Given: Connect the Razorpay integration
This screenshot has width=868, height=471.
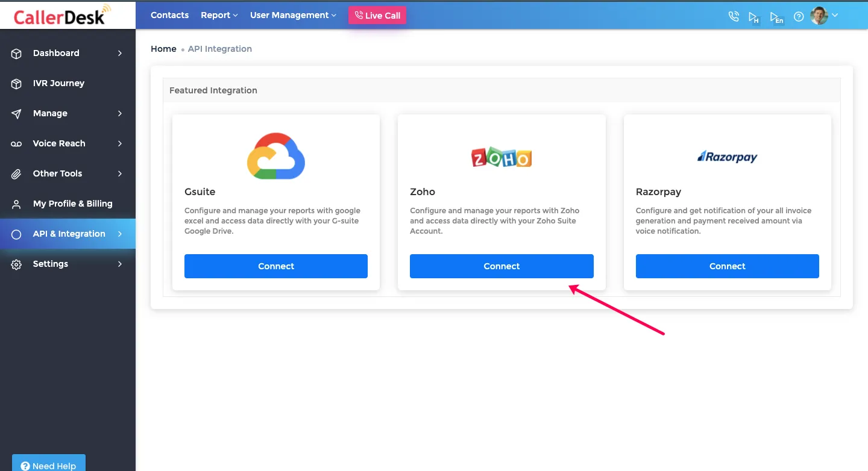Looking at the screenshot, I should [728, 266].
